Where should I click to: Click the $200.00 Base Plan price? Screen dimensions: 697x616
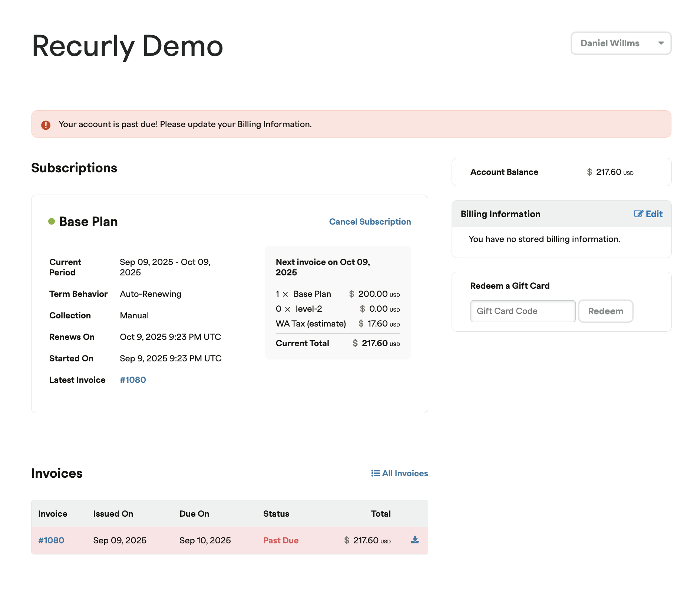click(x=374, y=294)
